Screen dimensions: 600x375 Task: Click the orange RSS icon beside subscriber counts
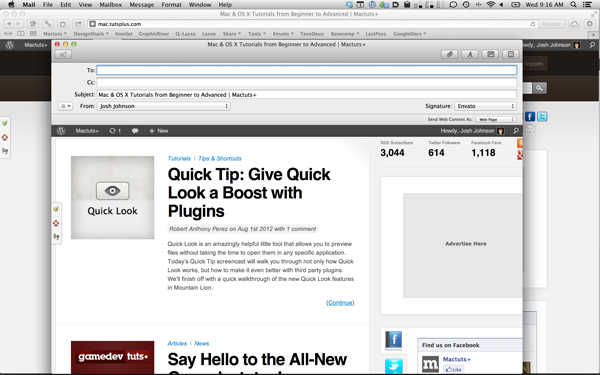[520, 143]
